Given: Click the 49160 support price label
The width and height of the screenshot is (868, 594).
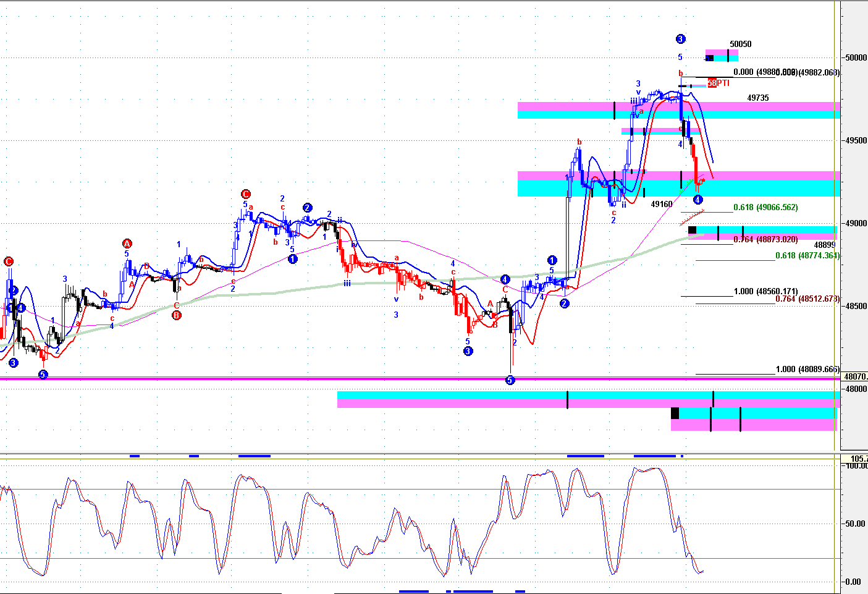Looking at the screenshot, I should point(662,204).
